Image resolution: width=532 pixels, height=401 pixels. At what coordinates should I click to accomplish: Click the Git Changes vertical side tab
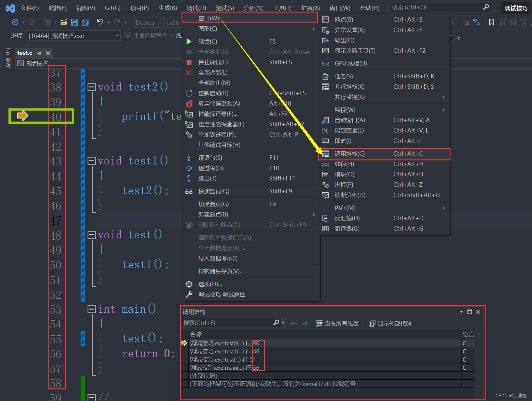point(8,58)
